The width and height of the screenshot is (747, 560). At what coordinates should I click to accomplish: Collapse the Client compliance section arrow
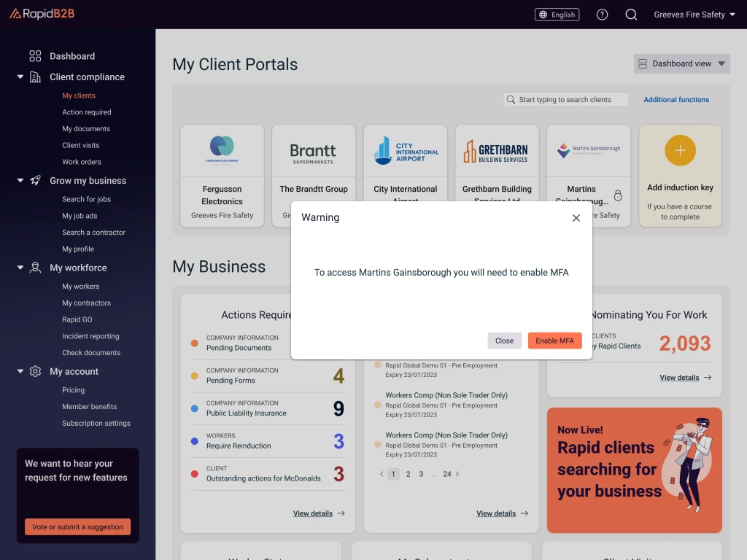[20, 77]
